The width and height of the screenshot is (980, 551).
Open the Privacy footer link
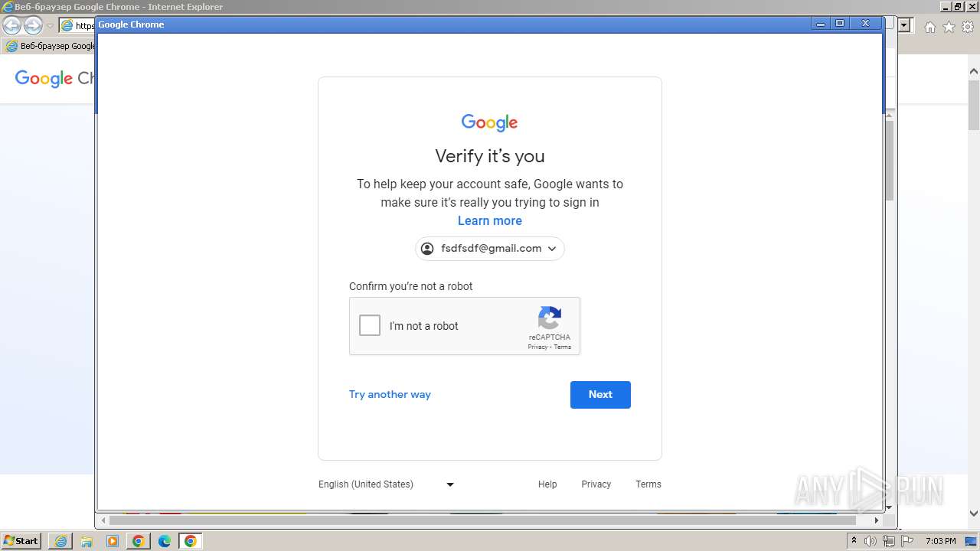click(596, 484)
